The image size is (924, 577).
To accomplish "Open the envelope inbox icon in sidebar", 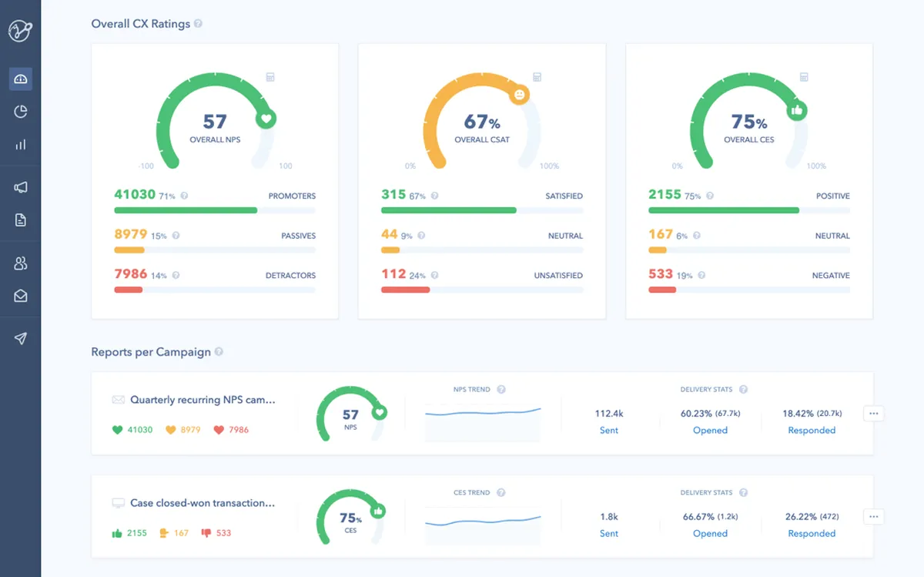I will click(21, 296).
